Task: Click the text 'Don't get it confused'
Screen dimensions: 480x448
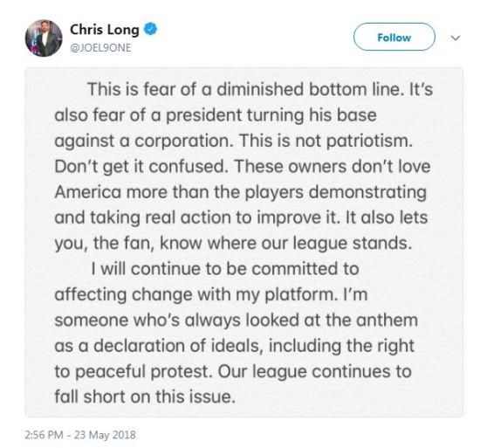Action: [x=141, y=167]
